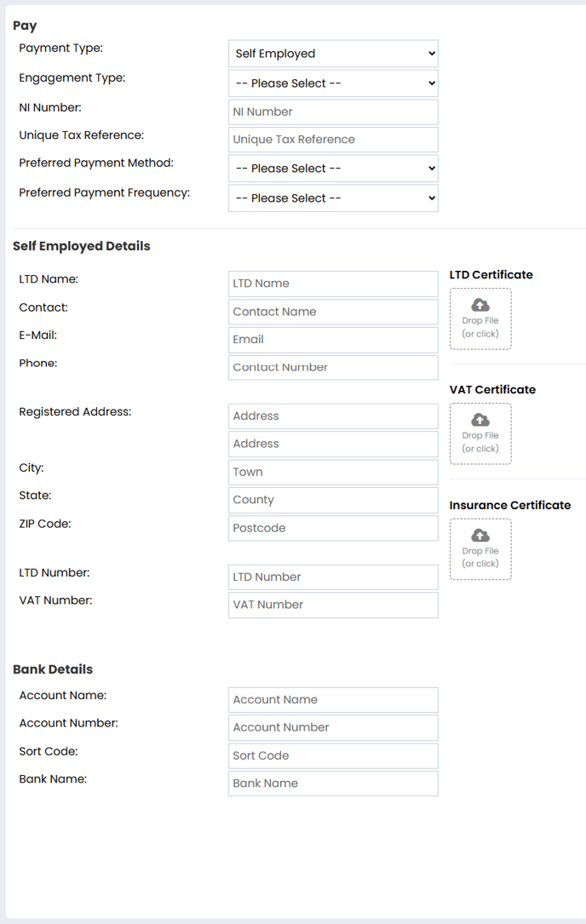This screenshot has height=924, width=586.
Task: Click the 'Registered Address:' label
Action: (75, 412)
